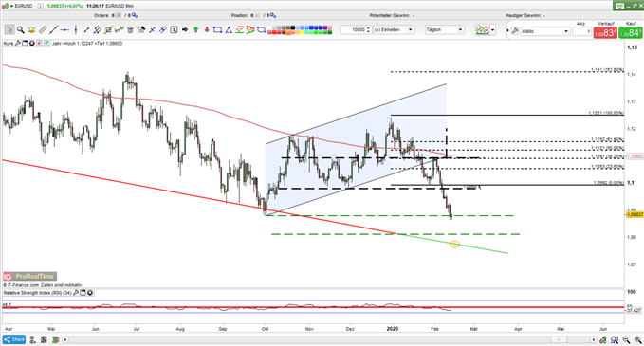Pick the orange color swatch
The height and width of the screenshot is (346, 644).
click(x=288, y=32)
